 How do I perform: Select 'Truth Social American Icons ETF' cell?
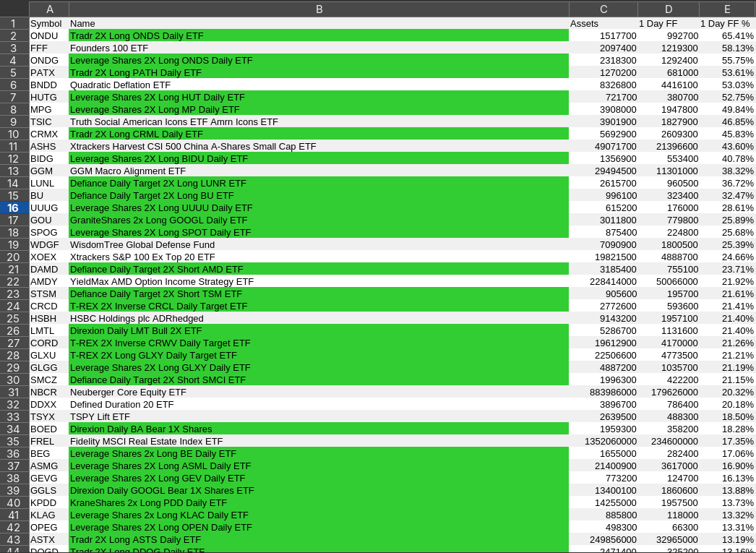[x=319, y=122]
